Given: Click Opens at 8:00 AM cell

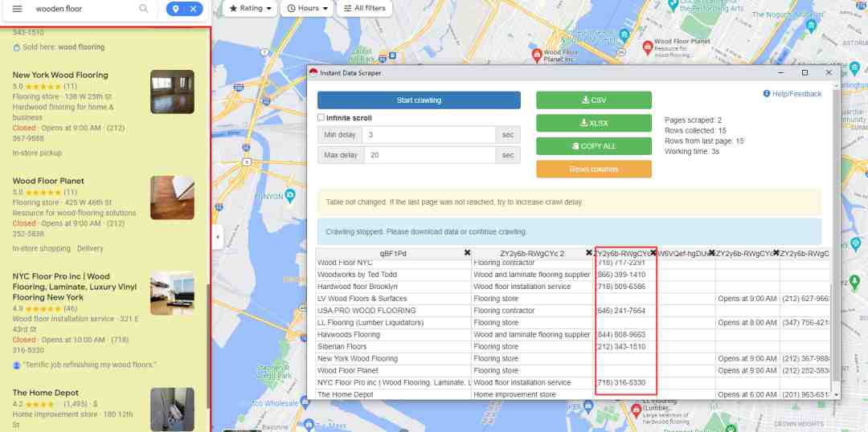Looking at the screenshot, I should tap(747, 323).
